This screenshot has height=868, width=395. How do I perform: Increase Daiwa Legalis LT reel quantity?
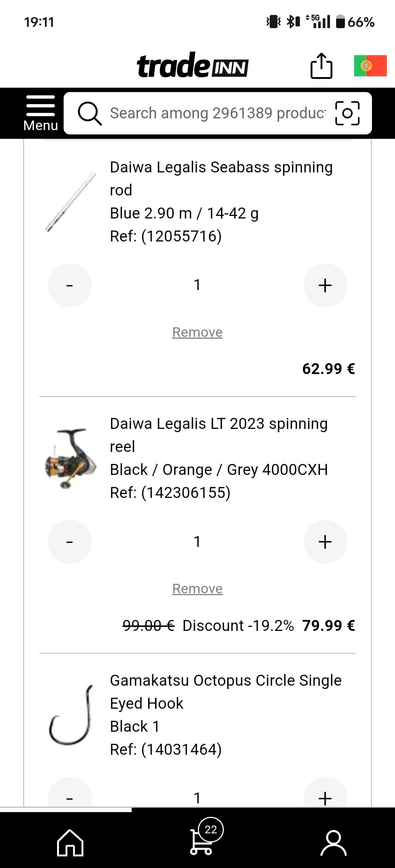(x=325, y=542)
